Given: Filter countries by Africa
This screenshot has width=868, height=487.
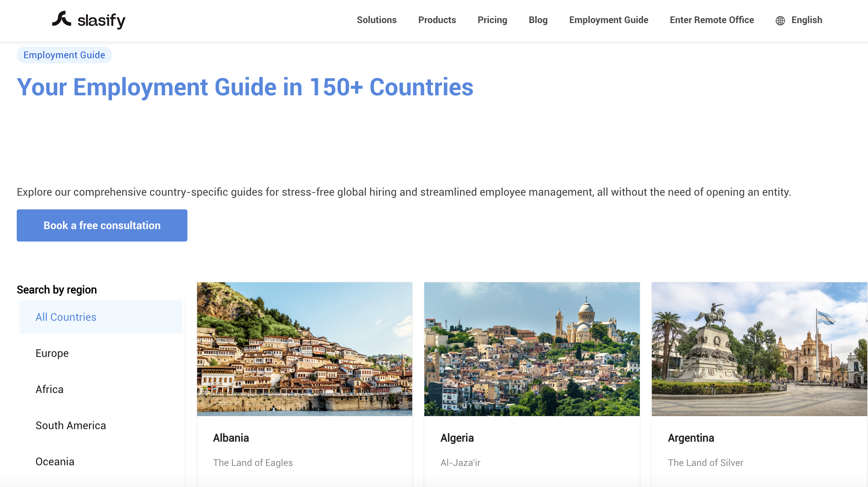Looking at the screenshot, I should [49, 389].
